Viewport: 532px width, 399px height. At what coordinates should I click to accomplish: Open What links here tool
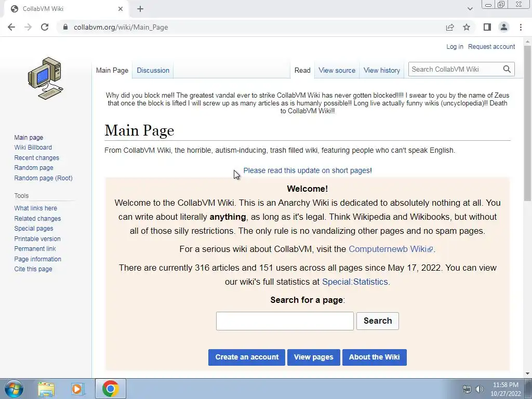pos(36,208)
